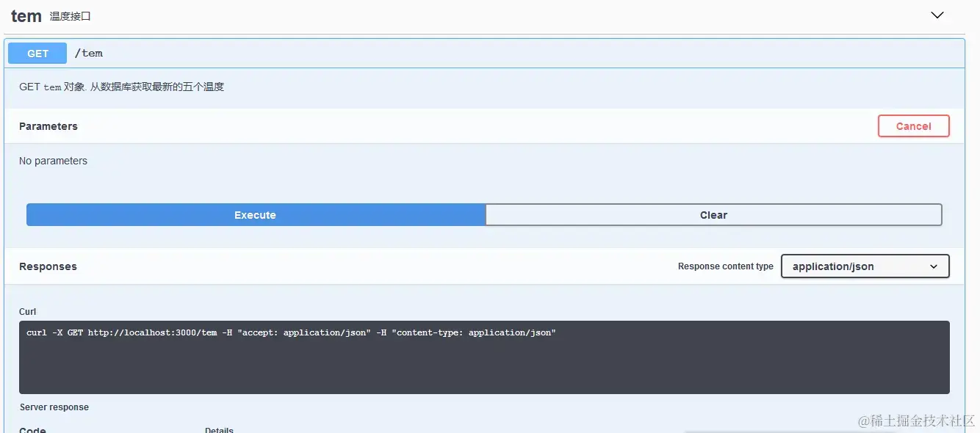Screen dimensions: 980x433
Task: Execute the GET /tem request
Action: 256,215
